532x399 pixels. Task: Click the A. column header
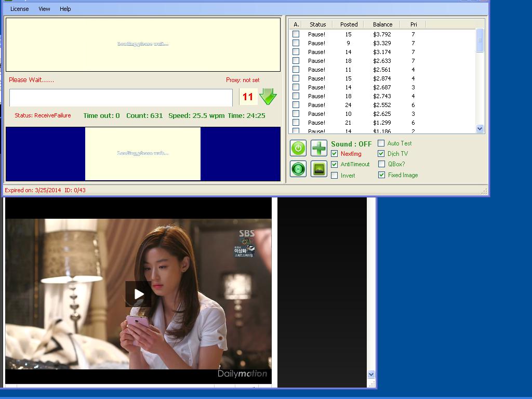(296, 24)
